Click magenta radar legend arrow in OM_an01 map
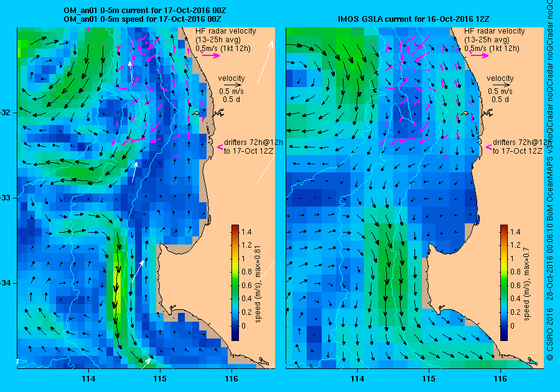The height and width of the screenshot is (392, 560). [x=210, y=55]
